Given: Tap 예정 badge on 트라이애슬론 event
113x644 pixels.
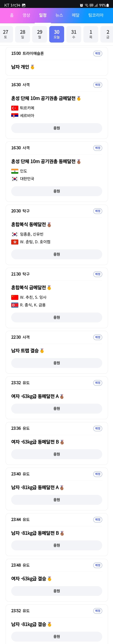Looking at the screenshot, I should [98, 53].
